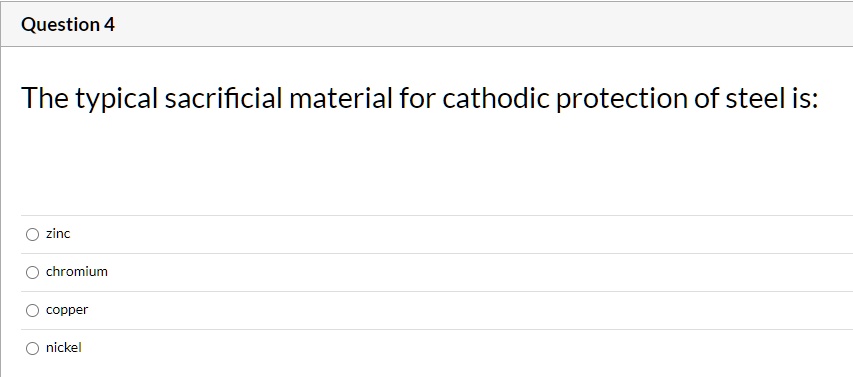Mark the nickel radio button
This screenshot has height=377, width=853.
[x=33, y=349]
